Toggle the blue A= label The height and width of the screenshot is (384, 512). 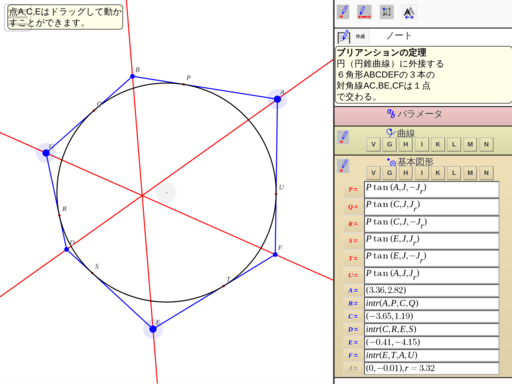353,290
